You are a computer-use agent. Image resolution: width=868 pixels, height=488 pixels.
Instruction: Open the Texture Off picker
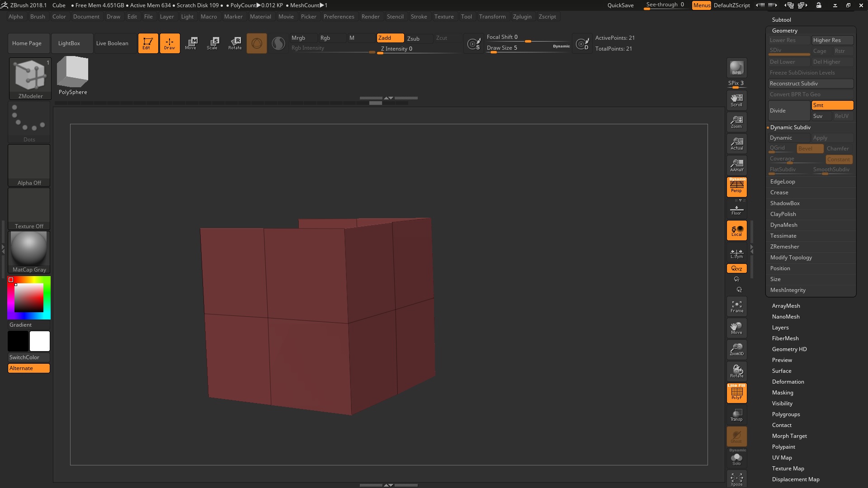(x=29, y=209)
